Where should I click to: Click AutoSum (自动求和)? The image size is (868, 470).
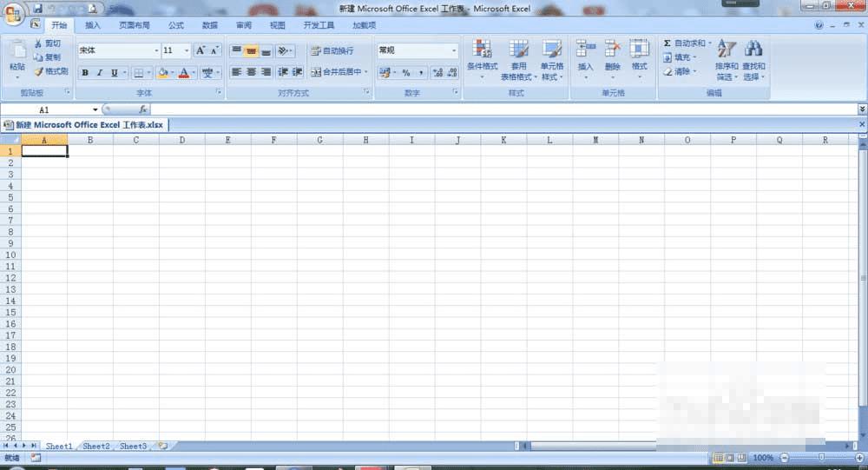(x=687, y=43)
